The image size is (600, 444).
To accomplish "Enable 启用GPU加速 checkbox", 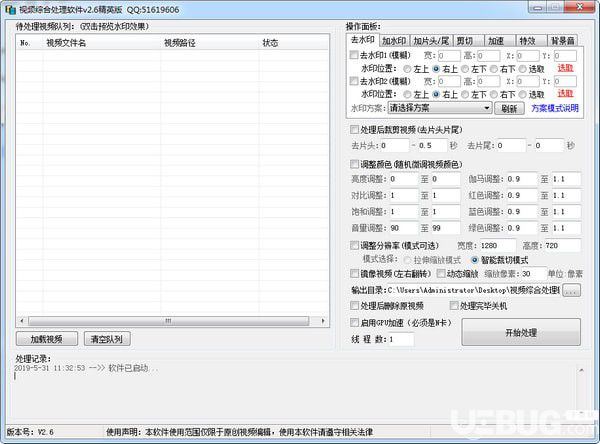I will 354,323.
